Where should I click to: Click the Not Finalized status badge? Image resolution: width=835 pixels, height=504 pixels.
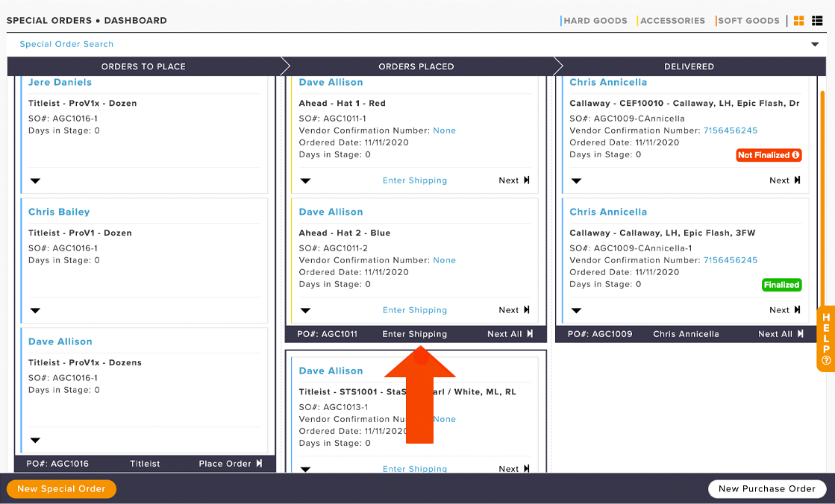[769, 155]
